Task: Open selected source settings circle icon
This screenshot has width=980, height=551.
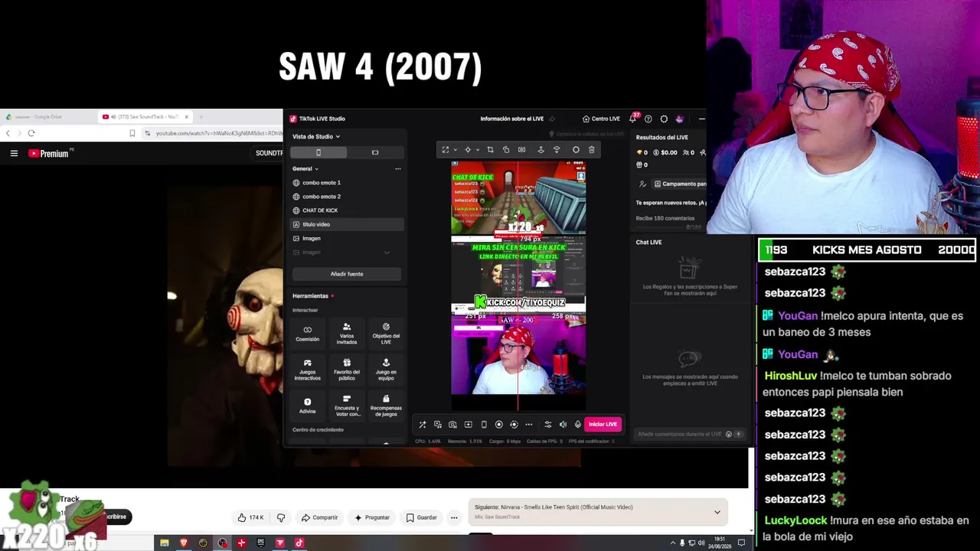Action: [576, 150]
